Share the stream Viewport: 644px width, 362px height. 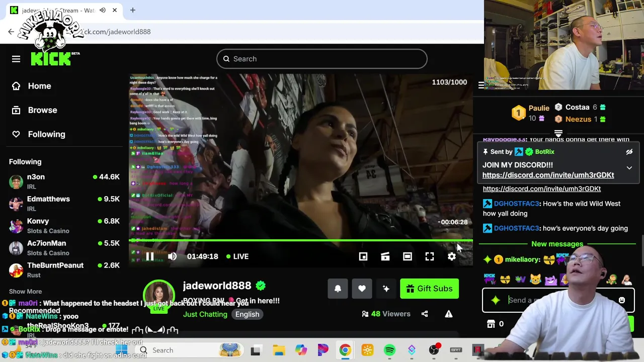pos(425,314)
